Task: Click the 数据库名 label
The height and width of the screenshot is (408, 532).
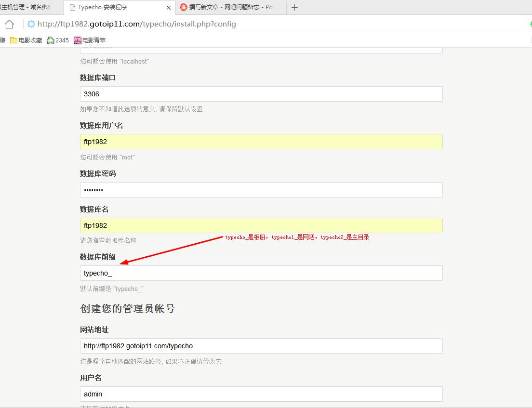Action: [94, 210]
